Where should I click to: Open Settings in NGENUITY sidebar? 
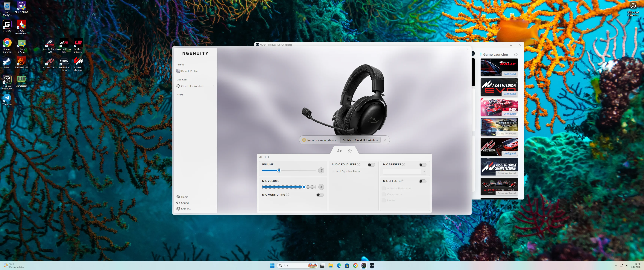click(x=183, y=209)
